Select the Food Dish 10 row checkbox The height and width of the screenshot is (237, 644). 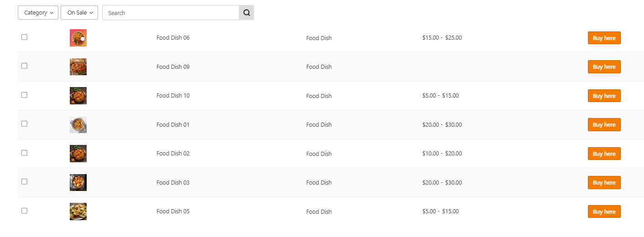(x=24, y=95)
